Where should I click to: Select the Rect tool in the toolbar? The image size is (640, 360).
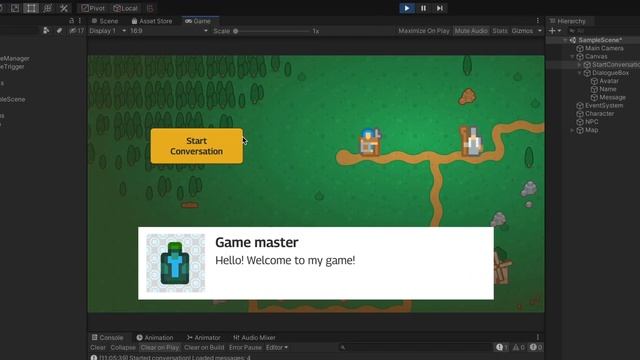(31, 8)
